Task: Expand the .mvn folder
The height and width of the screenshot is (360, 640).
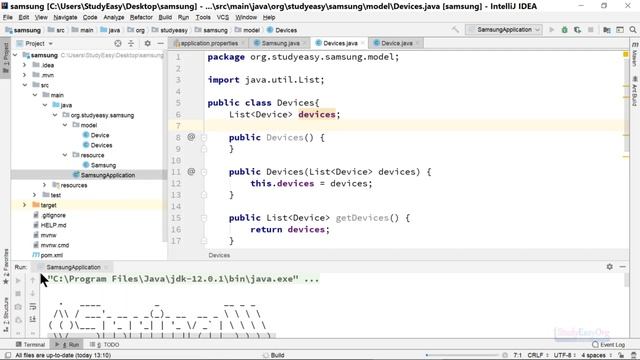Action: [24, 75]
